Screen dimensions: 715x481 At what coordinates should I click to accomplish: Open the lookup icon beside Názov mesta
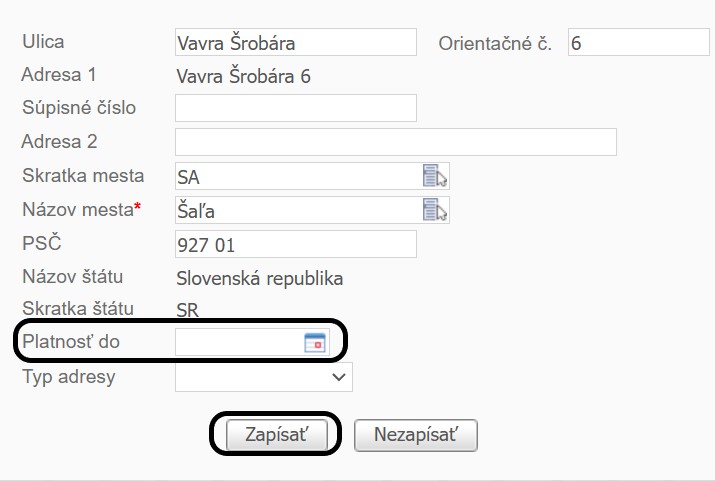[x=435, y=210]
